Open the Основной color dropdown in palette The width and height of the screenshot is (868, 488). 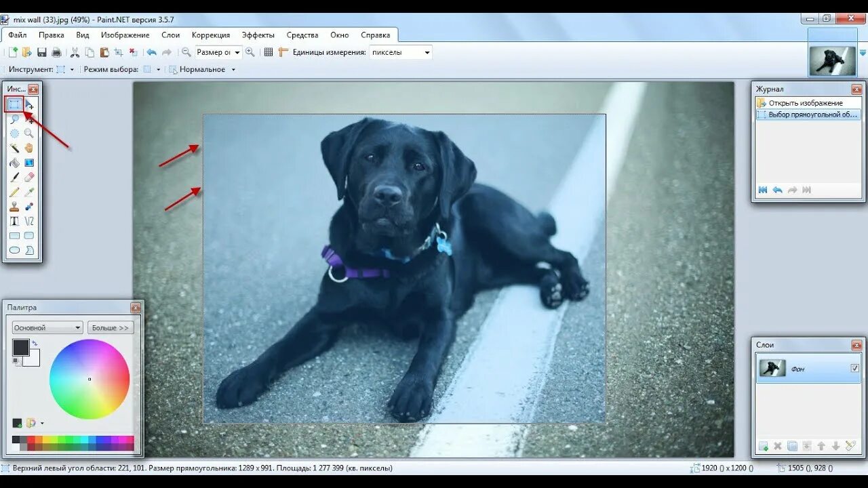click(47, 327)
